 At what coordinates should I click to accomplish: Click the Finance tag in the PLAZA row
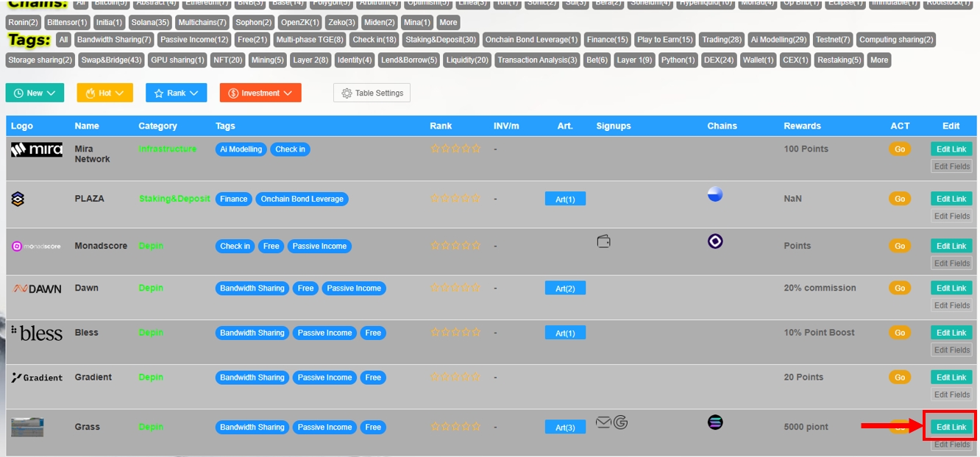click(234, 199)
